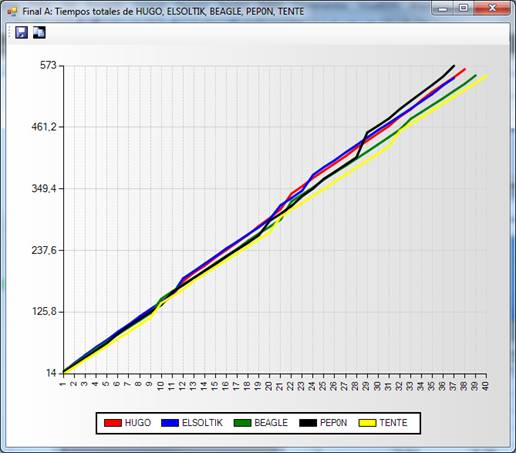Click the application icon in title bar
The height and width of the screenshot is (453, 516).
click(x=12, y=12)
